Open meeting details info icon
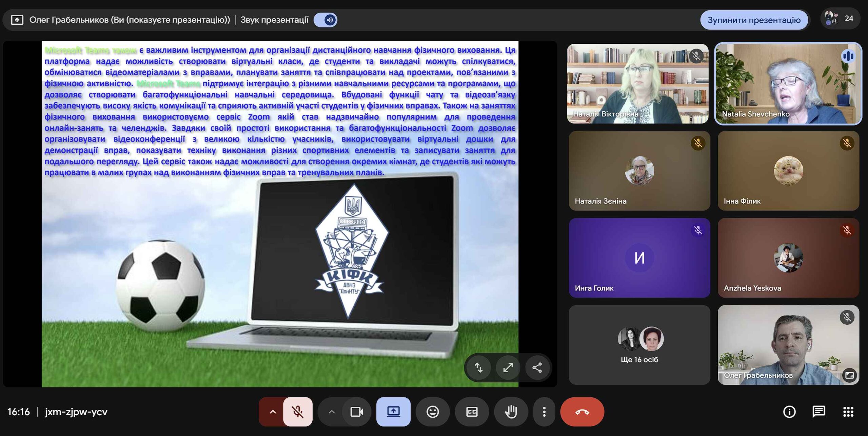Viewport: 868px width, 436px height. 789,412
